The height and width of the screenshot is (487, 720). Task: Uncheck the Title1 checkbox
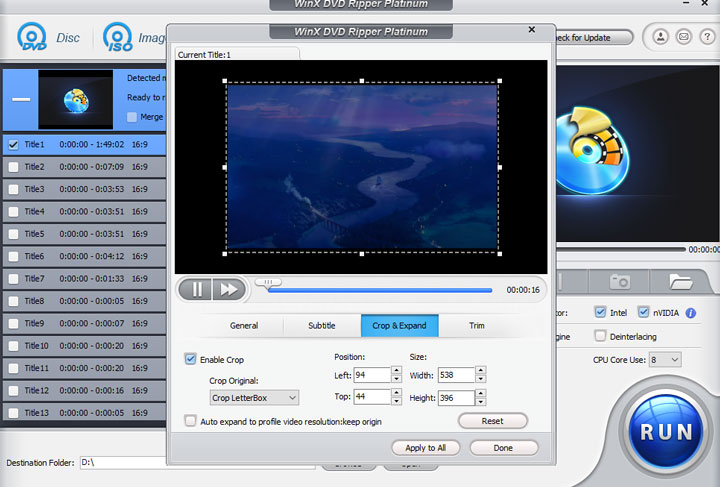[x=13, y=145]
